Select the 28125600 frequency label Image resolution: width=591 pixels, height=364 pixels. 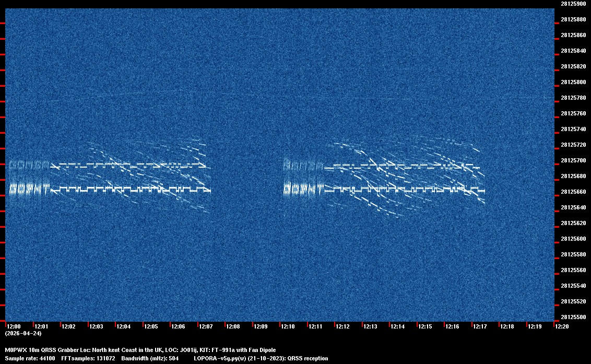point(572,239)
